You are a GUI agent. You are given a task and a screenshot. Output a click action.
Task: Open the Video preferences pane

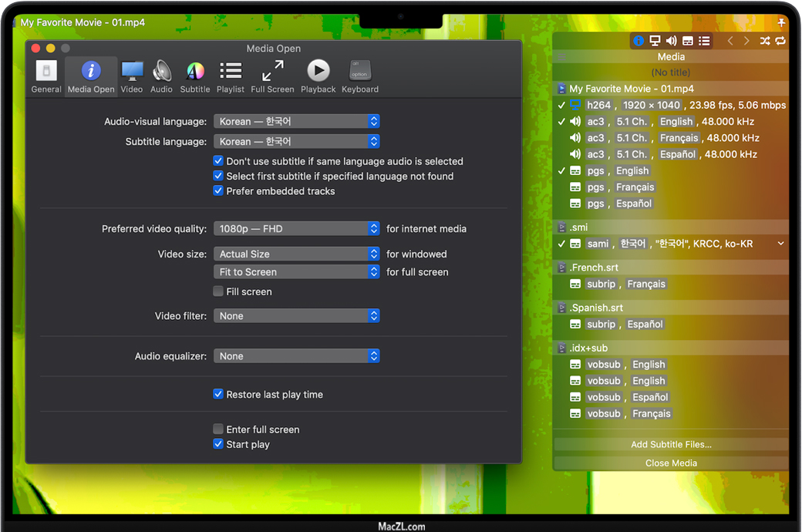132,76
